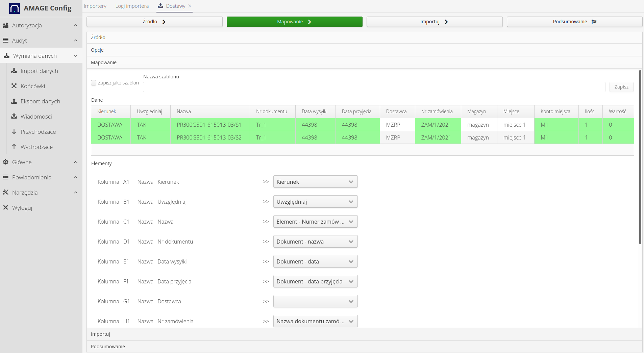Click the Eksport danych upload icon
Screen dimensions: 644x353
click(14, 101)
